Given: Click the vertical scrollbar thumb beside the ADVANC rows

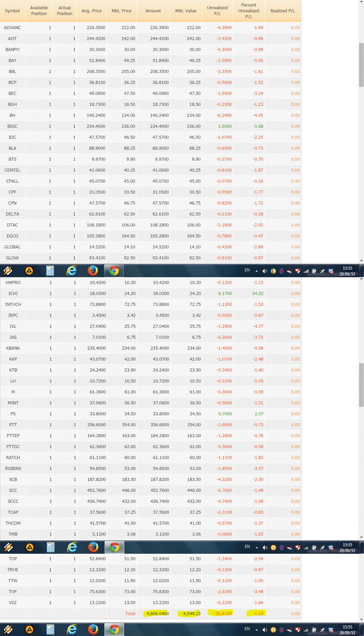Looking at the screenshot, I should tap(361, 64).
